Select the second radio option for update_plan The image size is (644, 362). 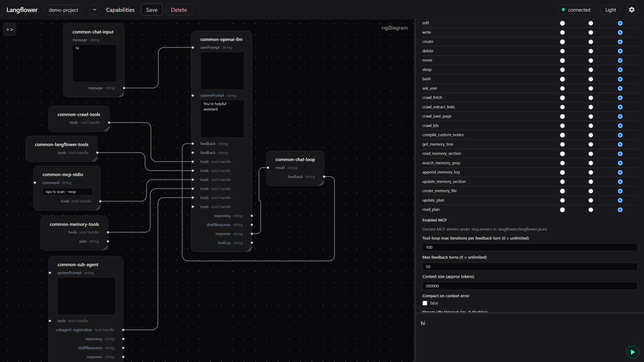tap(591, 200)
